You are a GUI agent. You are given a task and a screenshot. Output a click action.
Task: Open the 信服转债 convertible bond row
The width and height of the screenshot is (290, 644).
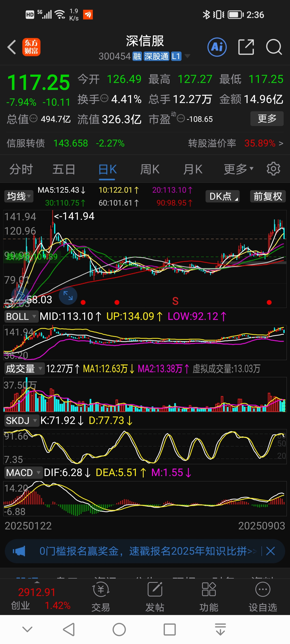pos(66,143)
